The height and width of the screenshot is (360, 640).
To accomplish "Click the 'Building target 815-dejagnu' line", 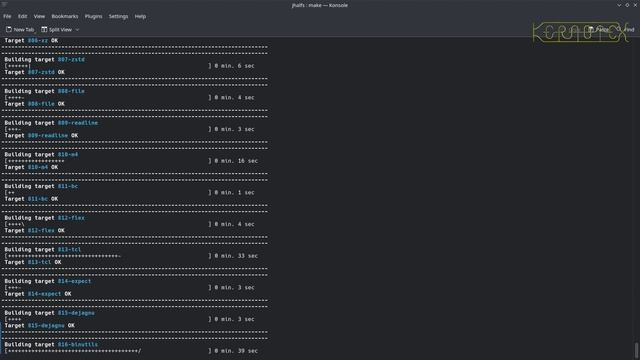I will click(x=49, y=313).
